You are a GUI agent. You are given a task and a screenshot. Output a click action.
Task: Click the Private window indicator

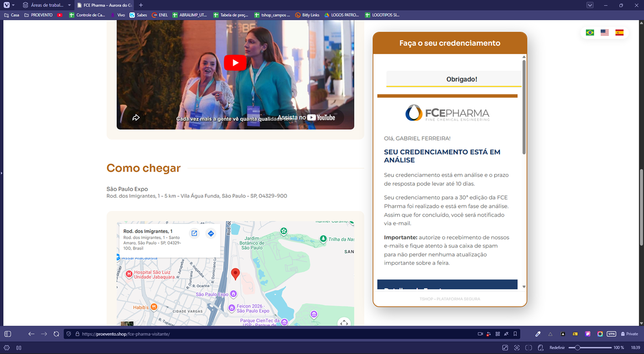(630, 334)
